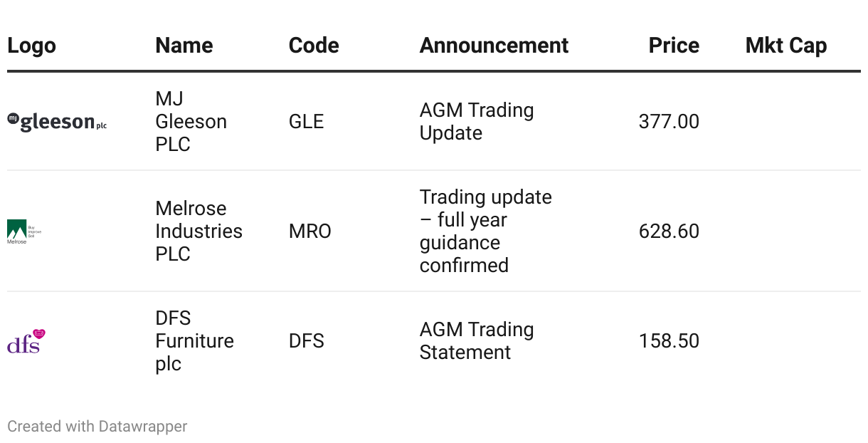
Task: Click the Price column header
Action: point(674,46)
